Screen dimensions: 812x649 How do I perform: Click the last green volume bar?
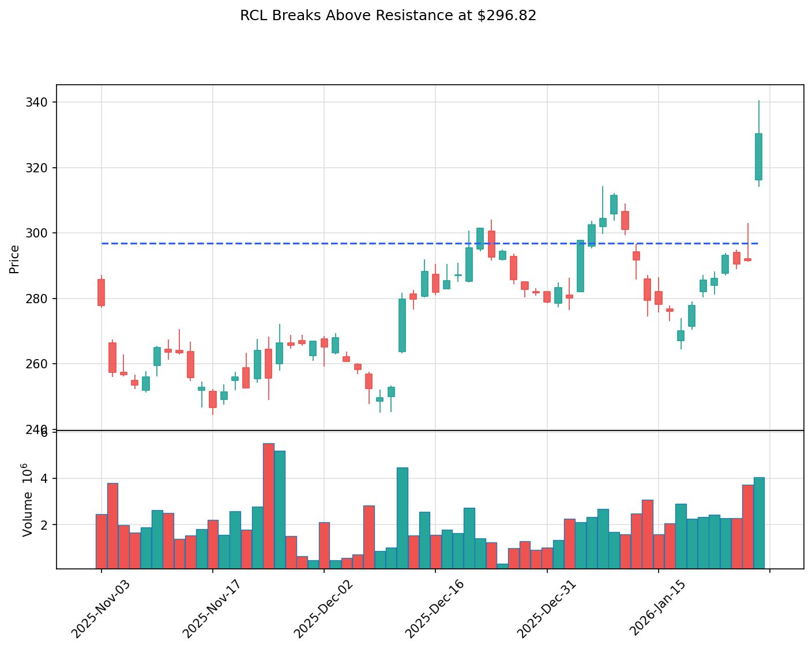759,523
